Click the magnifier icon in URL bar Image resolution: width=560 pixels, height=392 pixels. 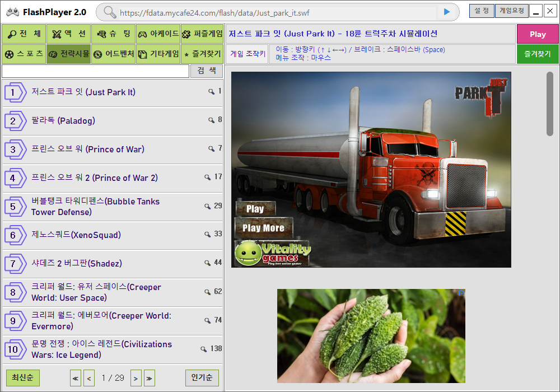[110, 12]
